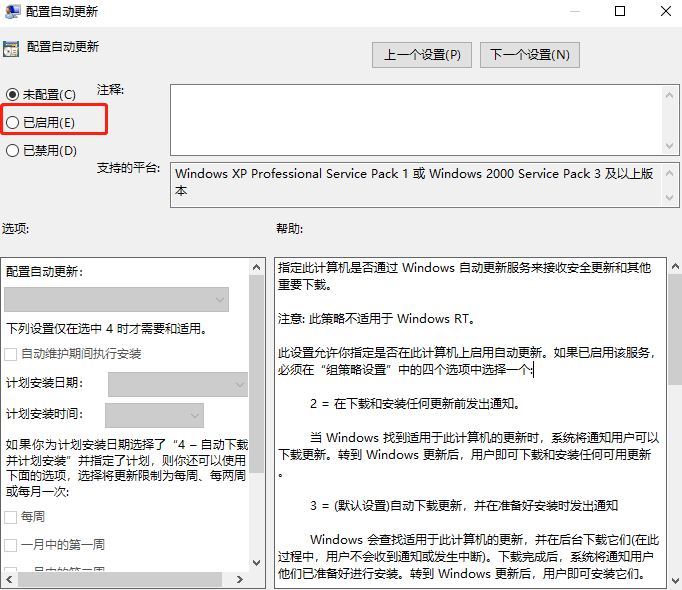The image size is (682, 590).
Task: Go to 上一个设置(P)
Action: 421,55
